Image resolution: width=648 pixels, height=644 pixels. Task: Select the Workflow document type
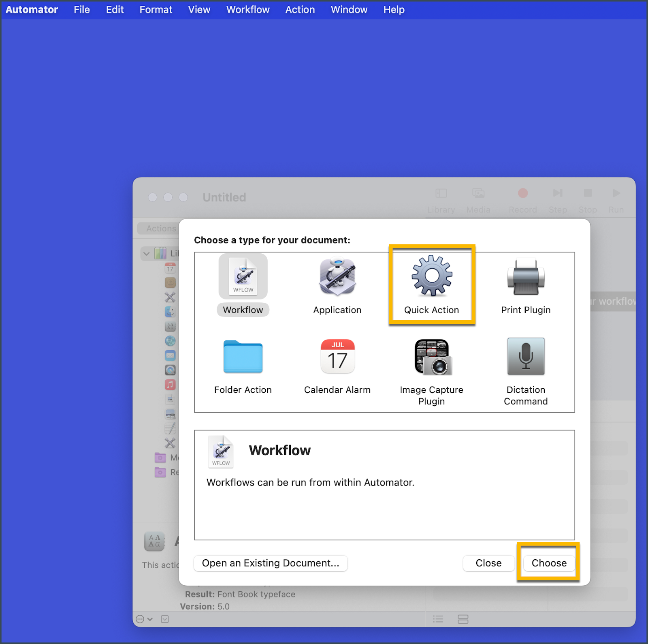[x=243, y=285]
